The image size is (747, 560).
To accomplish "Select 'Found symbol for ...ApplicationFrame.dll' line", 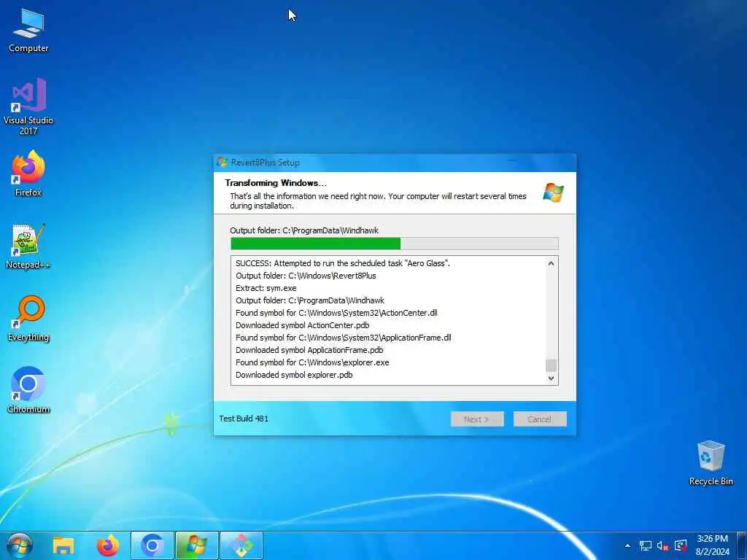I will 344,338.
